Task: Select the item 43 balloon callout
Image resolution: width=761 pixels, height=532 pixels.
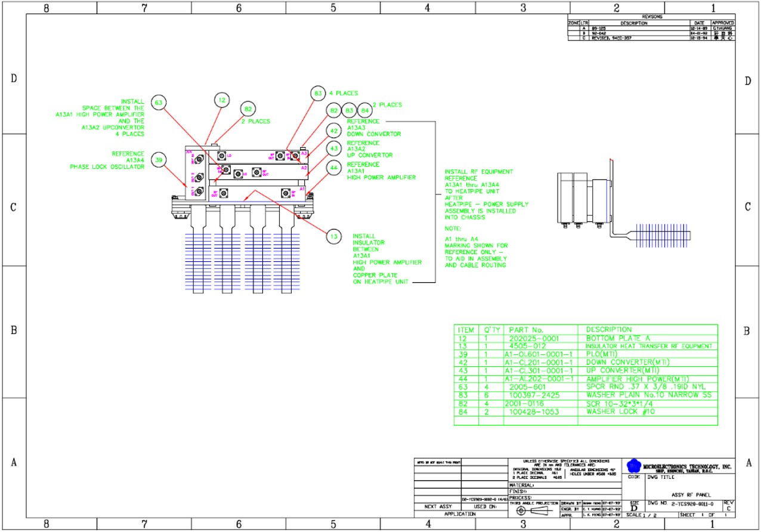Action: point(334,149)
